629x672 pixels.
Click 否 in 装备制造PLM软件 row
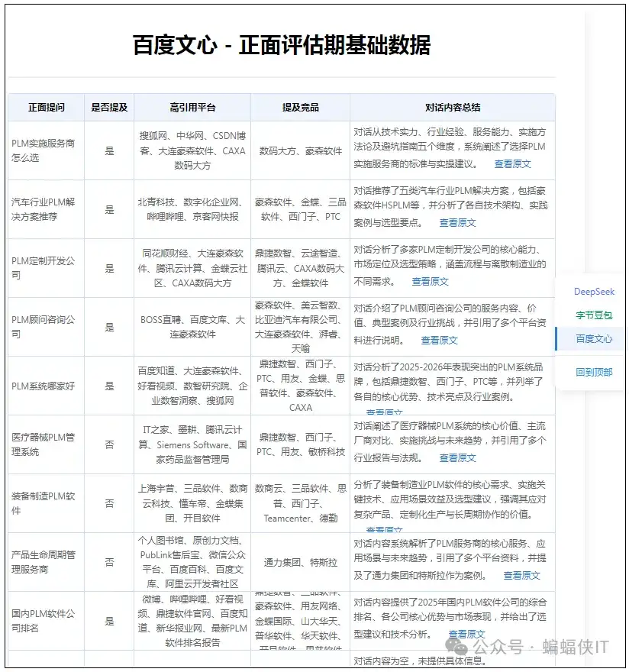click(109, 503)
